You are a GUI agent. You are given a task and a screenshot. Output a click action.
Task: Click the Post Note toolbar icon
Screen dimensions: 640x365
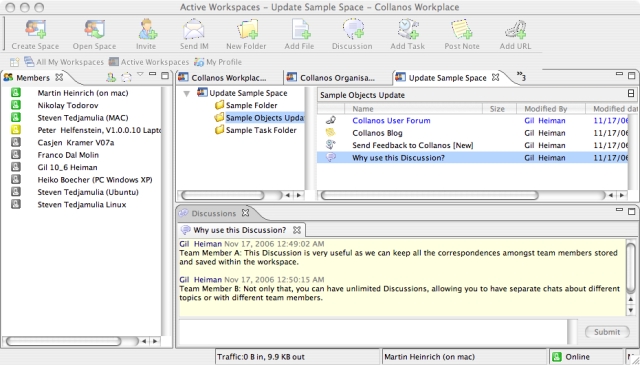point(462,29)
